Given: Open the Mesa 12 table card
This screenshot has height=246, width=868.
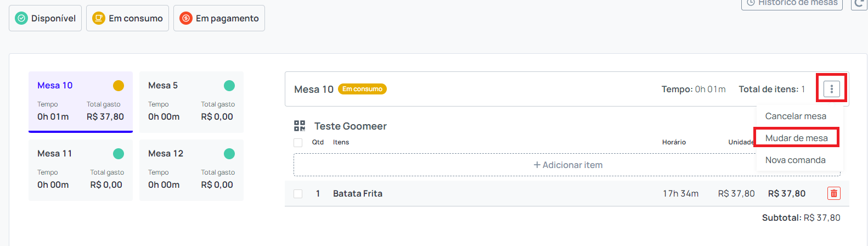Looking at the screenshot, I should click(x=191, y=170).
